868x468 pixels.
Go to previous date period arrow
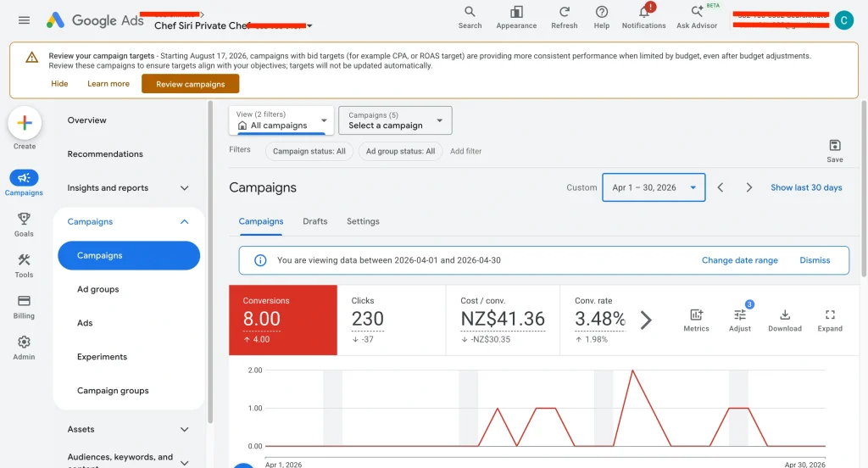[x=721, y=187]
